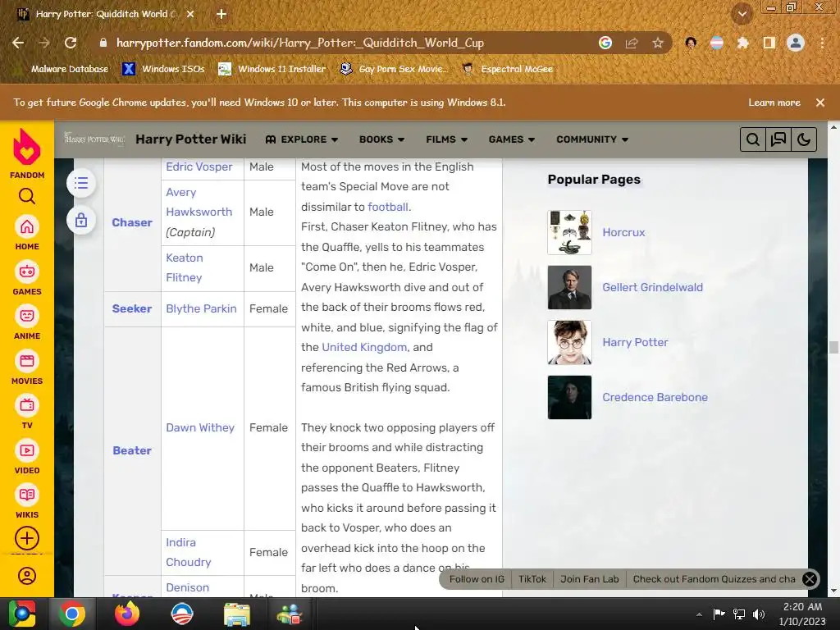840x630 pixels.
Task: Click the Google icon in address bar
Action: pos(605,43)
